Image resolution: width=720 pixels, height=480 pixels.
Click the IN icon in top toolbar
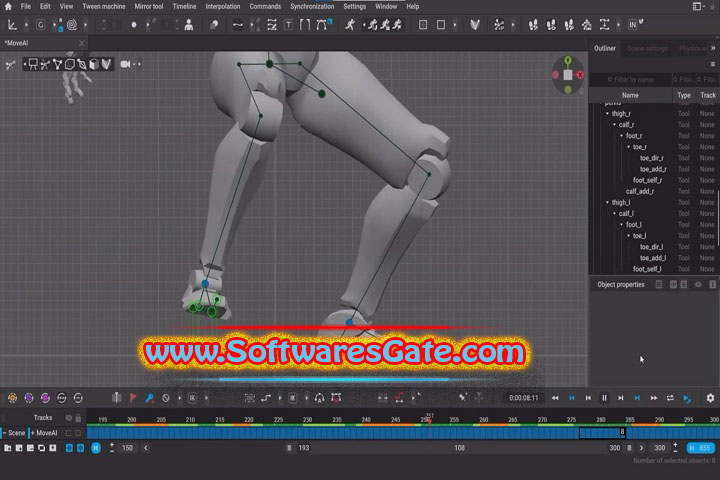pyautogui.click(x=635, y=24)
